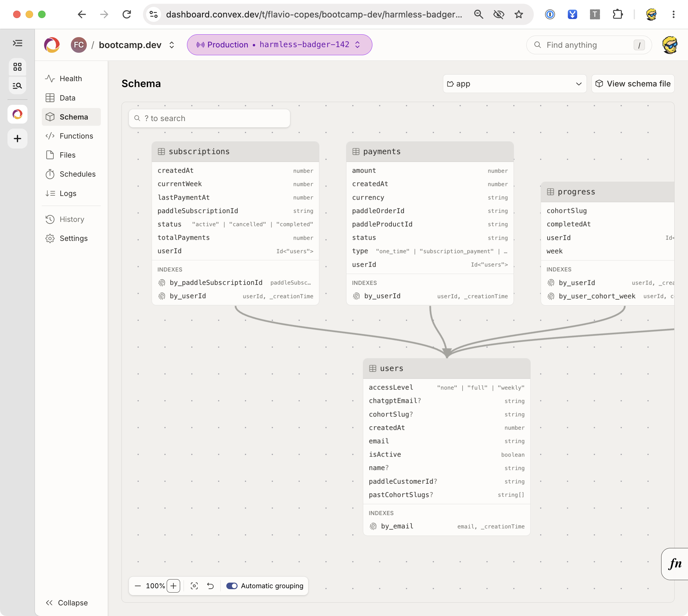Click the browser address bar URL
Screen dimensions: 688x616
[314, 14]
